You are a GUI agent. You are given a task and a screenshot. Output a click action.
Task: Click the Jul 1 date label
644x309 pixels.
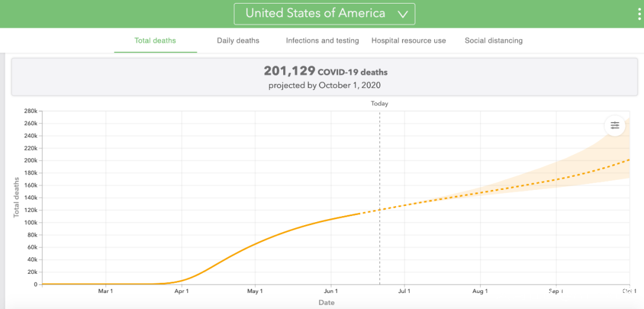click(404, 291)
